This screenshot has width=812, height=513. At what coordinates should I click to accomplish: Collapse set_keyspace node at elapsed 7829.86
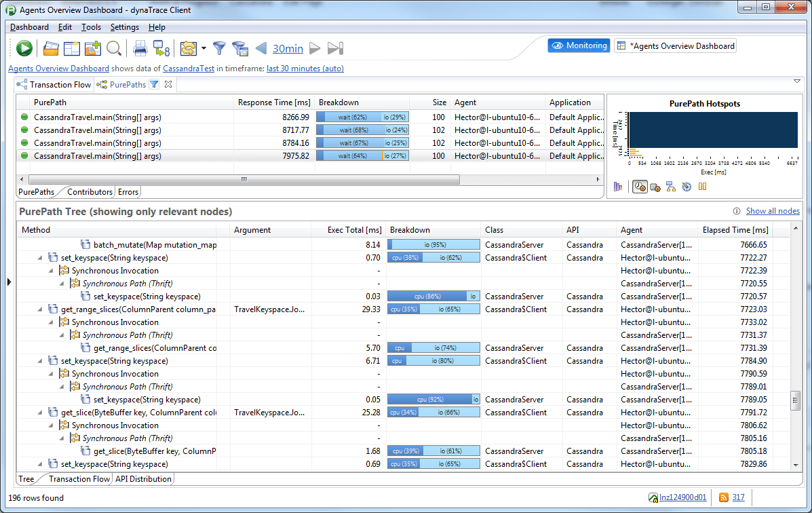40,463
